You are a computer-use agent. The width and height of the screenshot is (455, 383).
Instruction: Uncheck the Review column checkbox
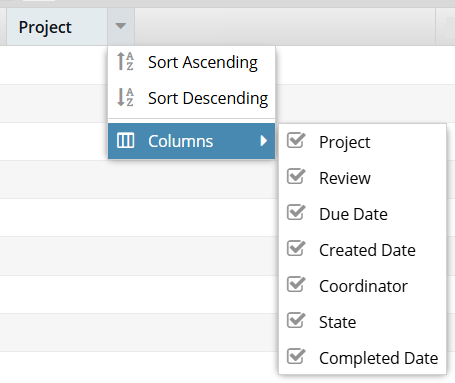(x=296, y=177)
